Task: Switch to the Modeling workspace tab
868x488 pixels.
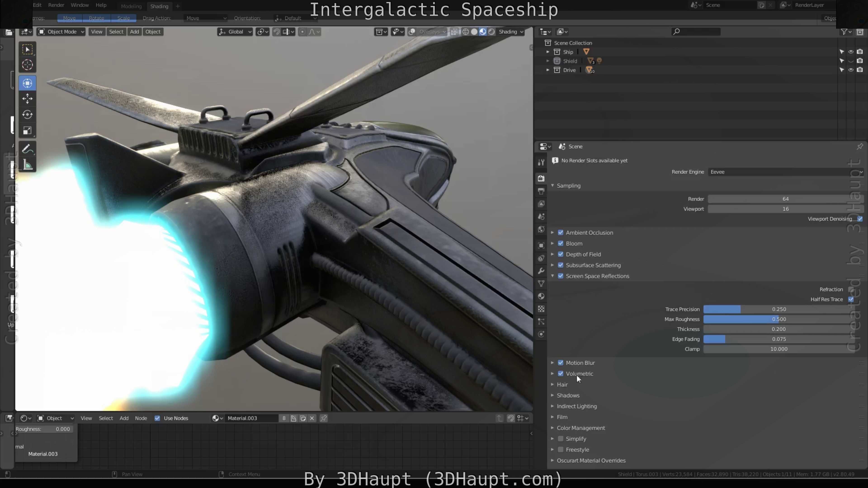Action: (x=131, y=6)
